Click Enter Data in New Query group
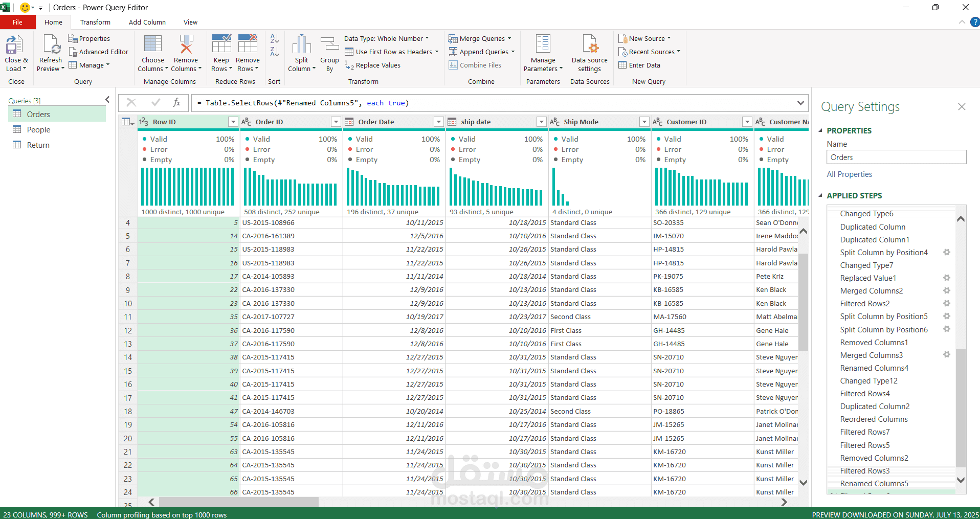This screenshot has width=980, height=519. (x=639, y=65)
